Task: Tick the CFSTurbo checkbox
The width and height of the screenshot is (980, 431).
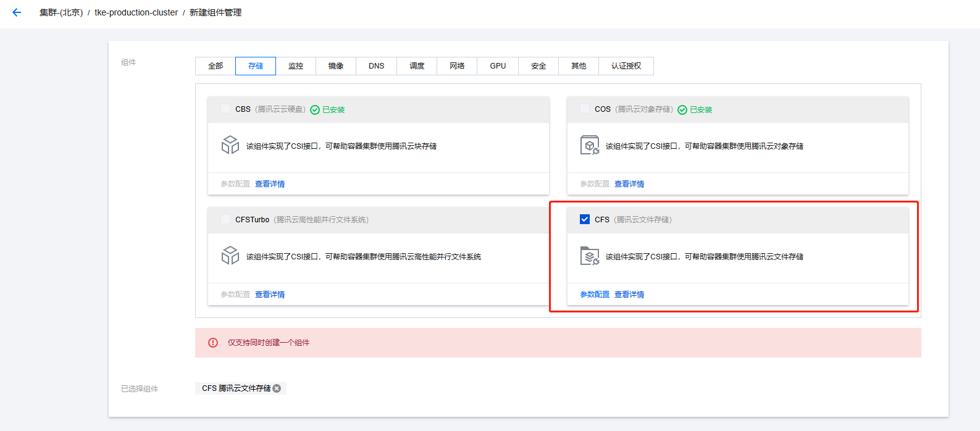Action: (x=225, y=219)
